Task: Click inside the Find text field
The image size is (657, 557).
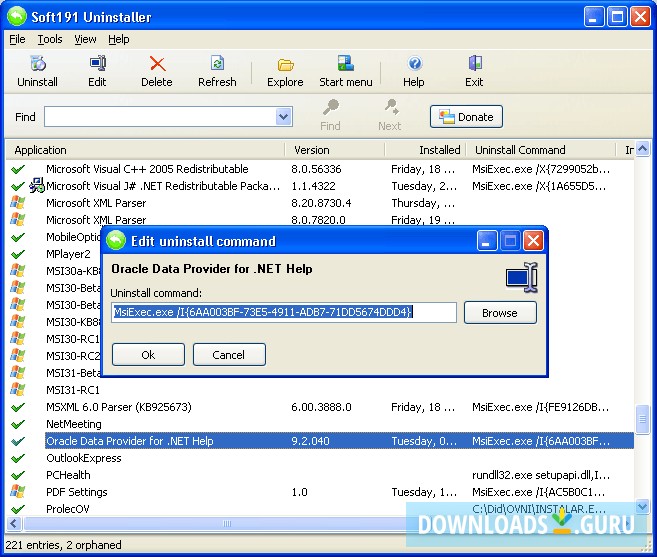Action: click(160, 117)
